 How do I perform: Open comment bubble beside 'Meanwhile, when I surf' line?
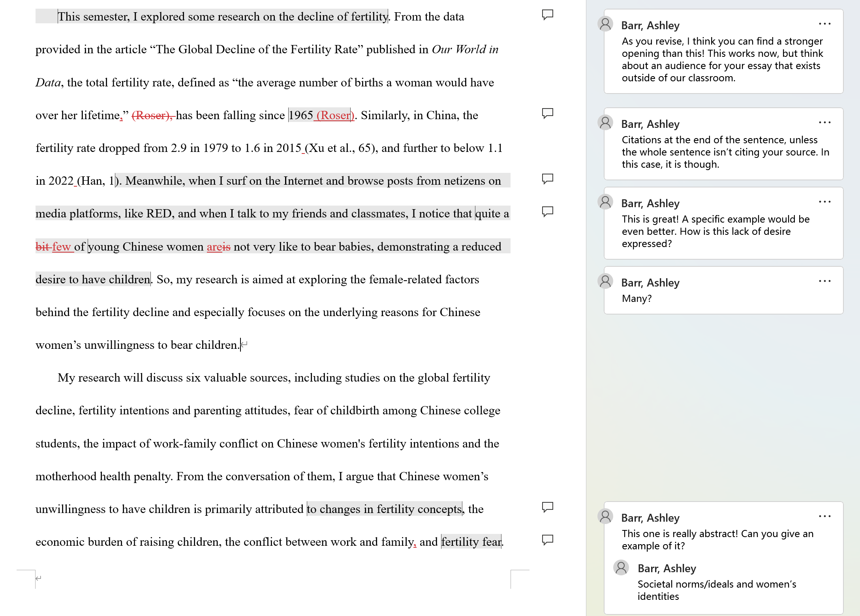(x=547, y=179)
